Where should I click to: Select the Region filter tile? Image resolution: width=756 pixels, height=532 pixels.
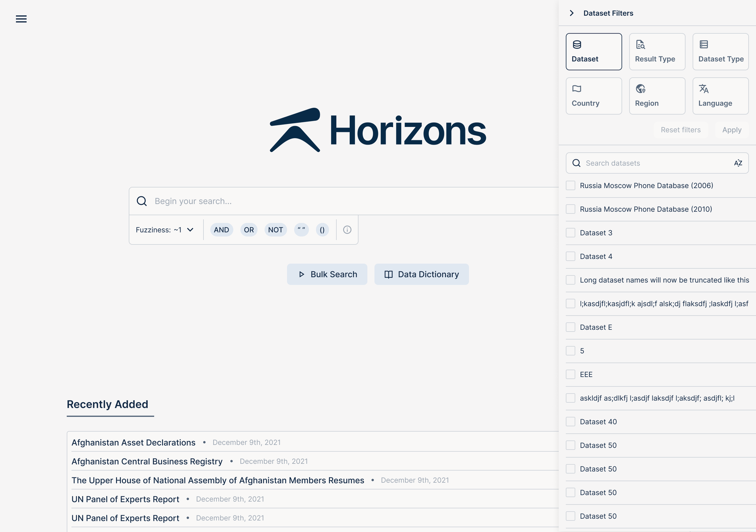coord(657,96)
